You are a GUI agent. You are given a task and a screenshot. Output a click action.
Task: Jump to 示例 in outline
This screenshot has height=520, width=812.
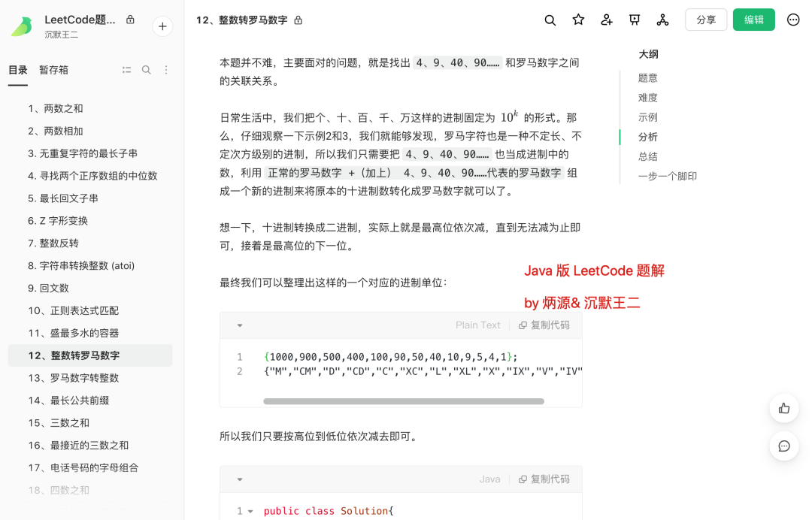coord(648,117)
